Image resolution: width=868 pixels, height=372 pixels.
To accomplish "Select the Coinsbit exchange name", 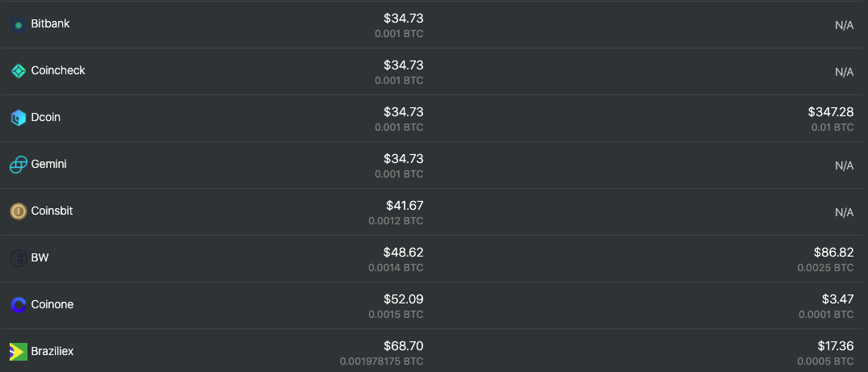I will coord(52,211).
